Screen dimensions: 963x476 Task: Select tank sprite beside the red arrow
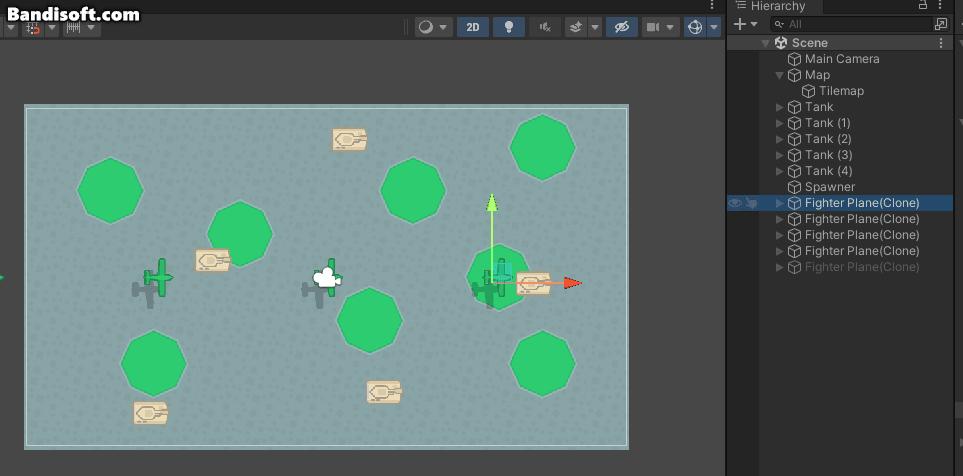click(x=533, y=284)
